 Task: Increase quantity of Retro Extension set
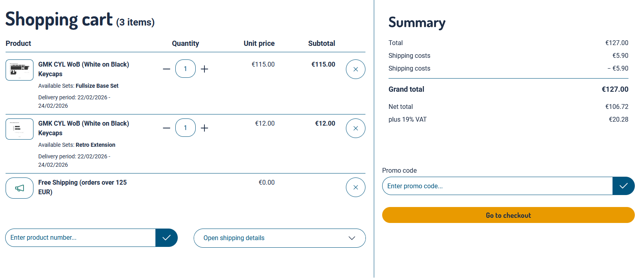click(x=204, y=128)
